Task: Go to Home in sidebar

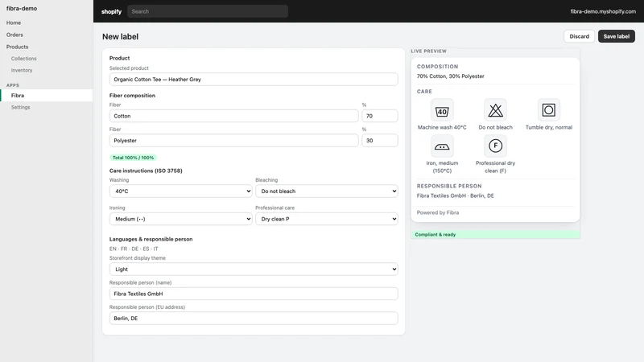Action: click(x=14, y=23)
